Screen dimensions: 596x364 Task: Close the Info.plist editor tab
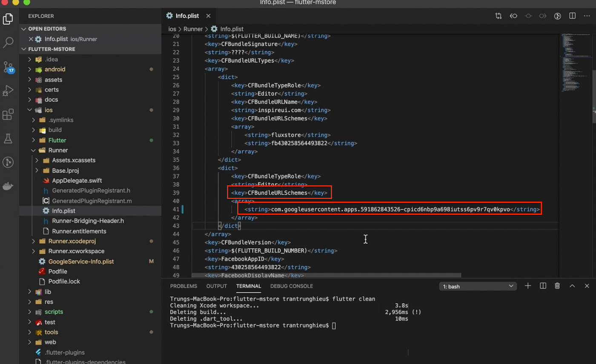click(208, 16)
